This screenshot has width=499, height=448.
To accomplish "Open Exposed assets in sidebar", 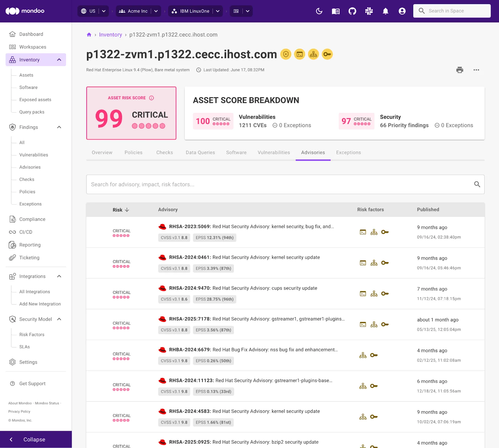I will 35,100.
